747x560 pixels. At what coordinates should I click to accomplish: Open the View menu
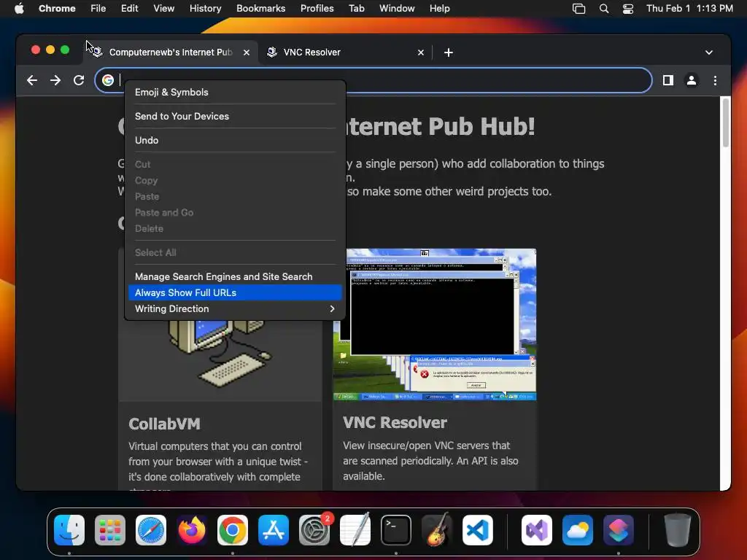click(164, 9)
